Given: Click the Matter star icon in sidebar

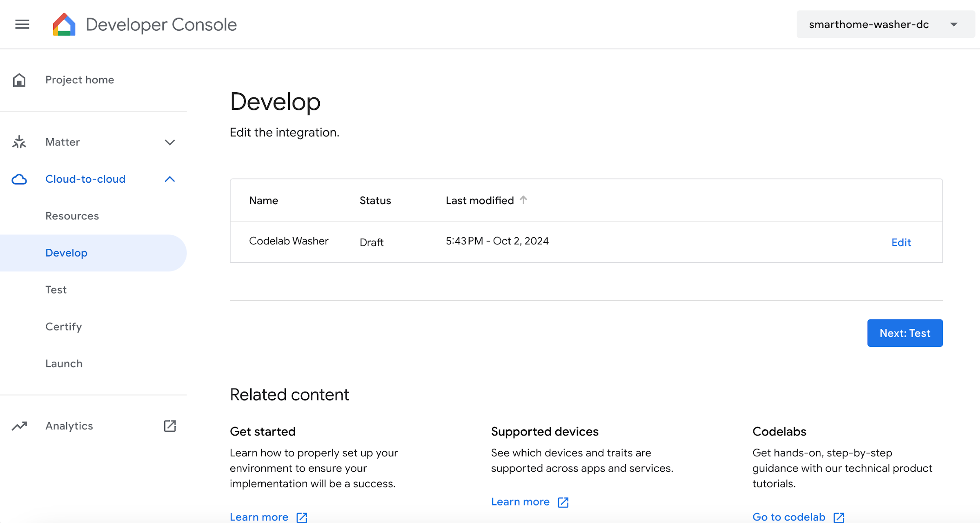Looking at the screenshot, I should click(19, 142).
